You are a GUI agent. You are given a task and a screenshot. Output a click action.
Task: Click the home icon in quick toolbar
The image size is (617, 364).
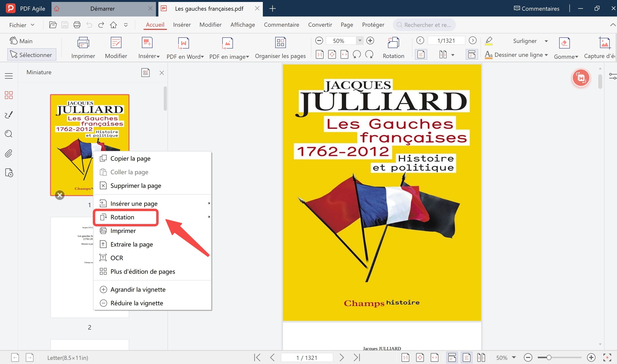[113, 25]
